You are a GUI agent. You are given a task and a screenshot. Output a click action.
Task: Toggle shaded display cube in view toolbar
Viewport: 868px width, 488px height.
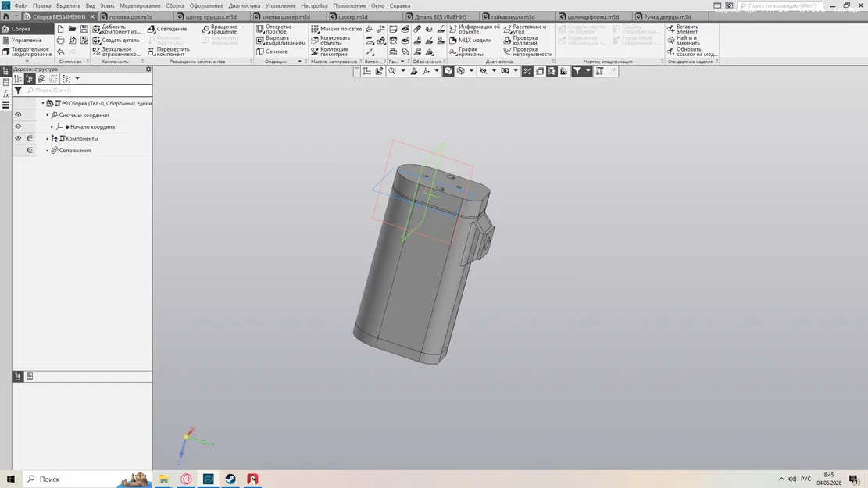click(448, 71)
